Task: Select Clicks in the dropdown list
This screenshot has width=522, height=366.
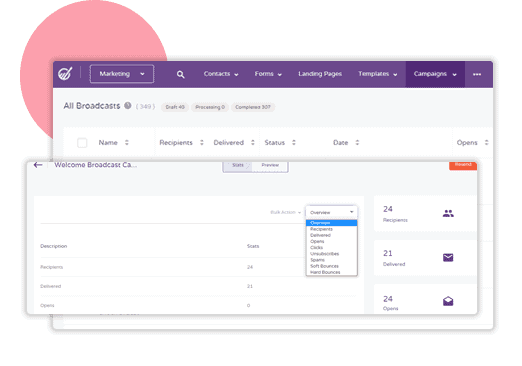Action: (x=331, y=247)
